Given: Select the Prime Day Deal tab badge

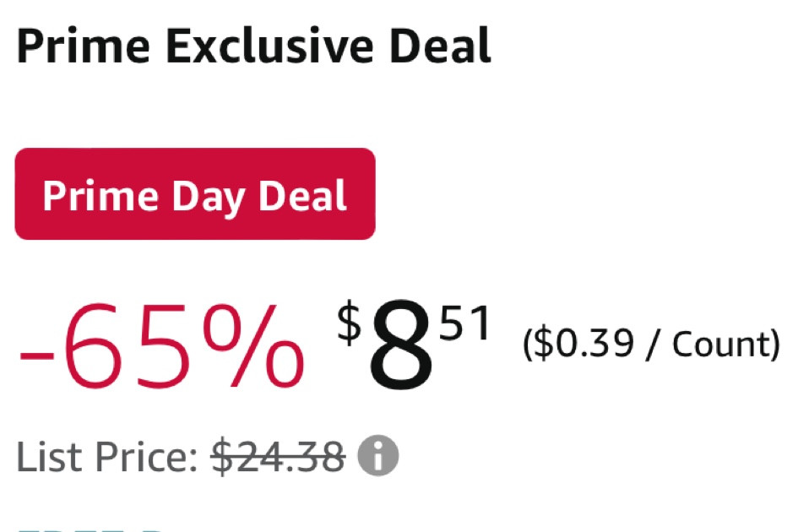Looking at the screenshot, I should point(194,195).
